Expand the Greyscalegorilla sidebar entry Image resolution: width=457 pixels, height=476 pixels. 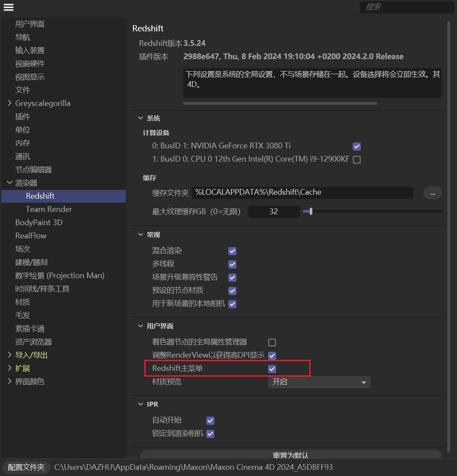click(10, 103)
